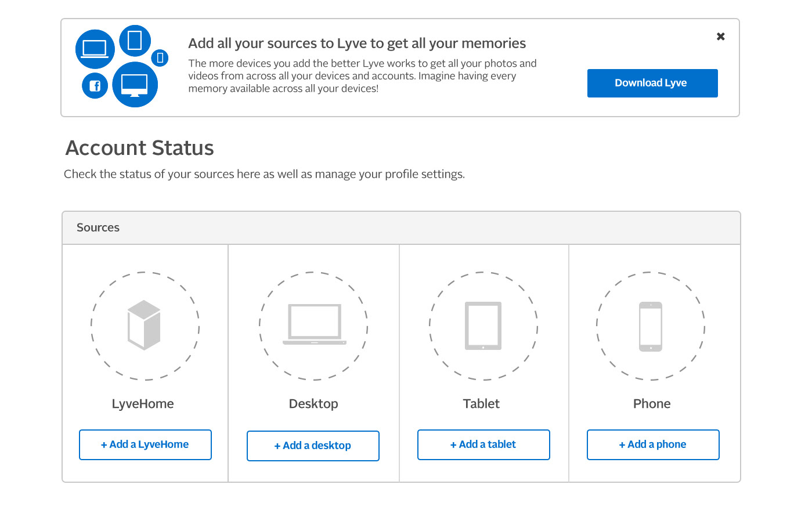Click the Add a LyveHome button
The image size is (812, 524).
tap(145, 445)
